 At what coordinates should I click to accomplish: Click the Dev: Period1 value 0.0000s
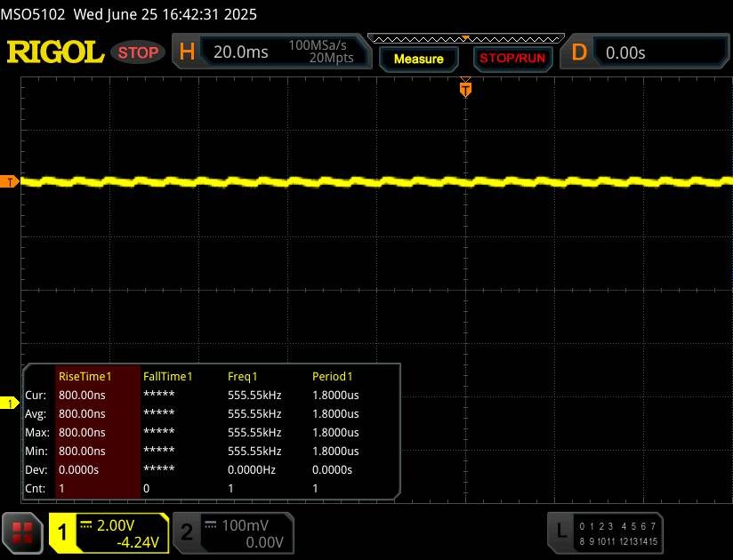332,470
